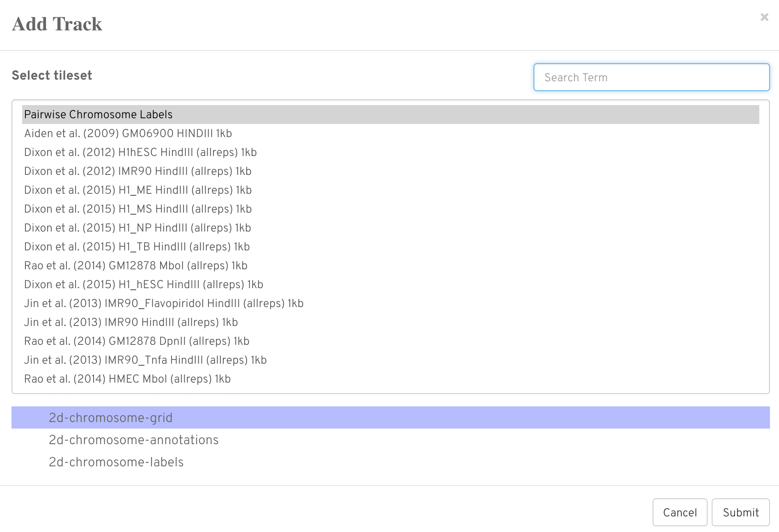Select the 2d-chromosome-annotations track type

[x=134, y=440]
